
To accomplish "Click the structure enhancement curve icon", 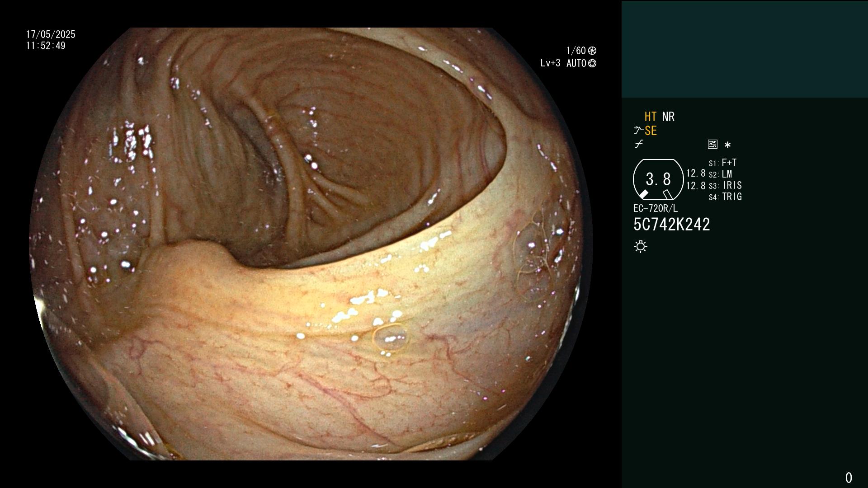I will [638, 131].
